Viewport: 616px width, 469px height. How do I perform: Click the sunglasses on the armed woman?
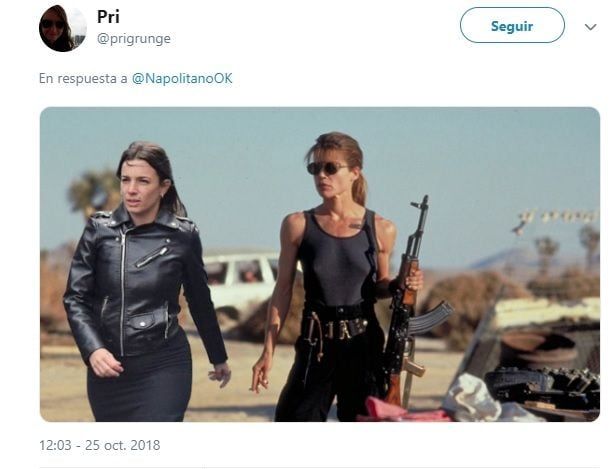coord(324,168)
